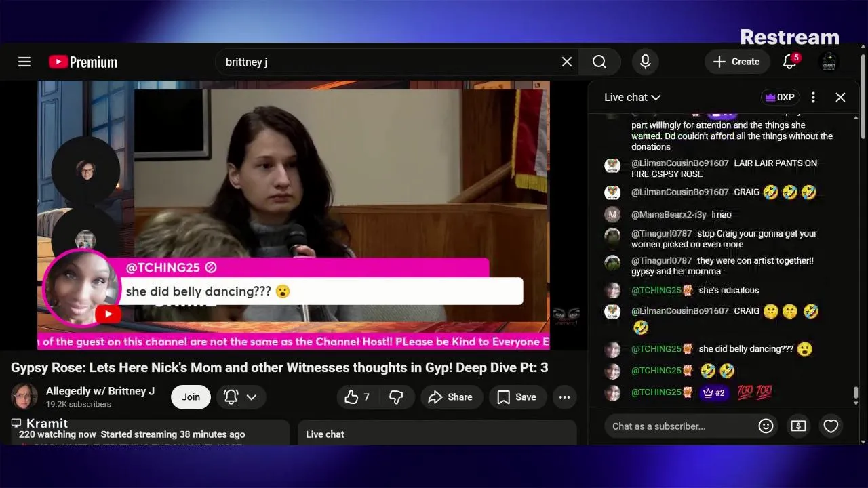Open @LilmanCousinBo91607 LAIR LAIR PANTS message

(724, 169)
